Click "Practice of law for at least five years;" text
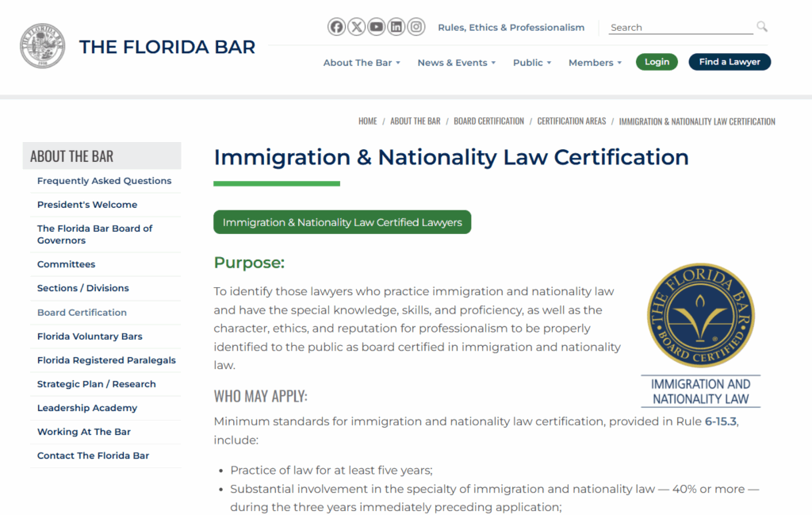The width and height of the screenshot is (812, 515). click(331, 470)
